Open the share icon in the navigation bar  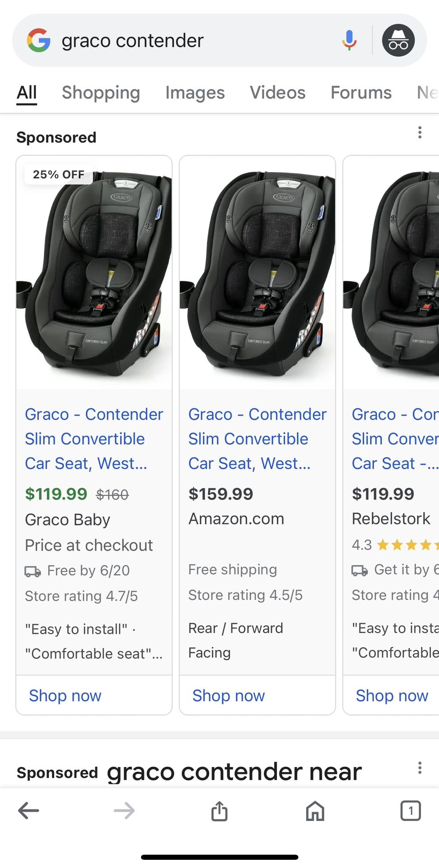219,811
